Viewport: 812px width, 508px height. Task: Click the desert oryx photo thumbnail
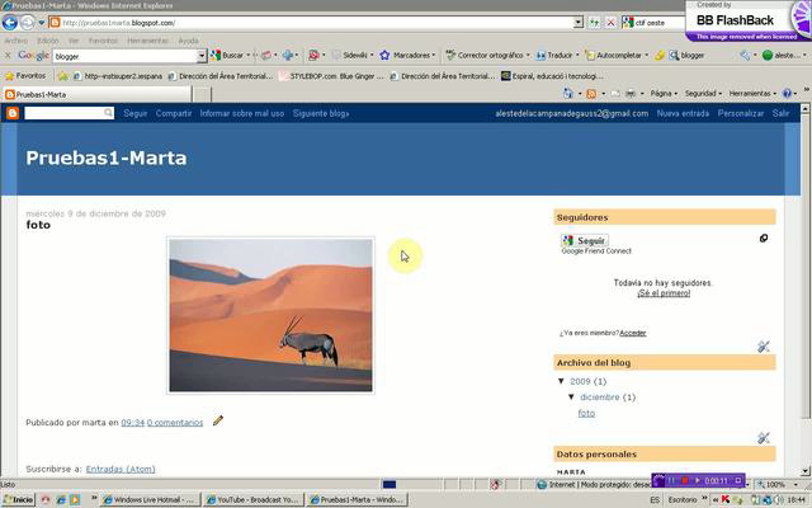point(271,315)
